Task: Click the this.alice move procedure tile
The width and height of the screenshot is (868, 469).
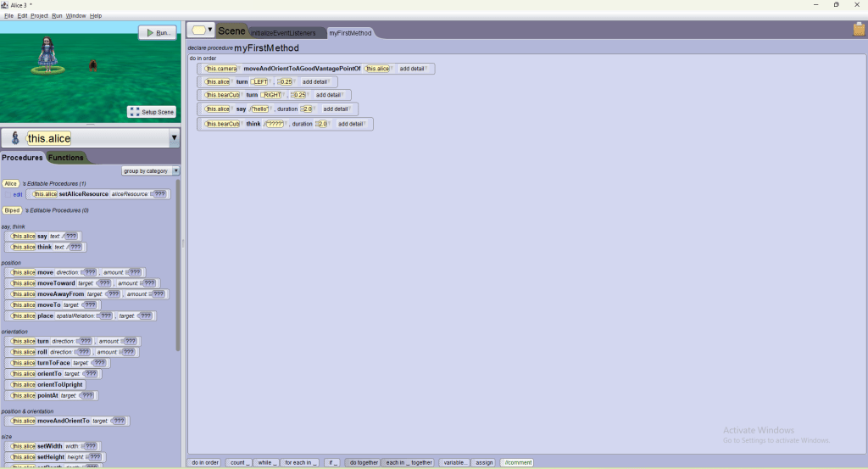Action: click(x=75, y=272)
